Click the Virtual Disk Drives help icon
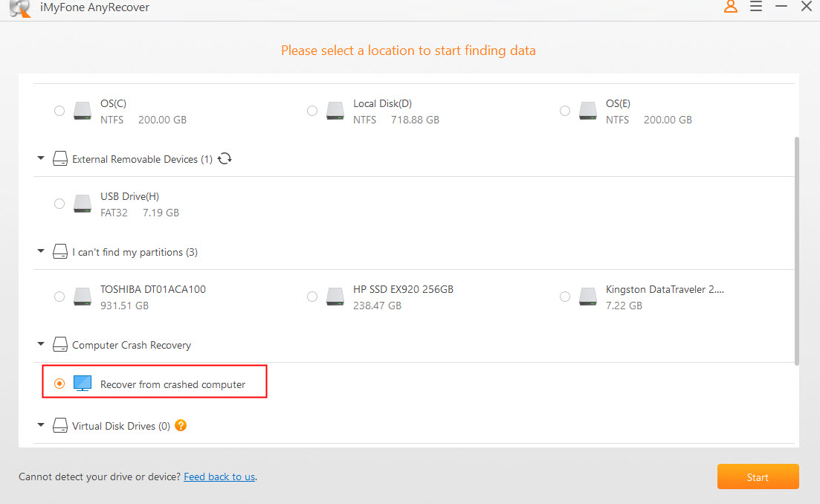 [x=181, y=426]
